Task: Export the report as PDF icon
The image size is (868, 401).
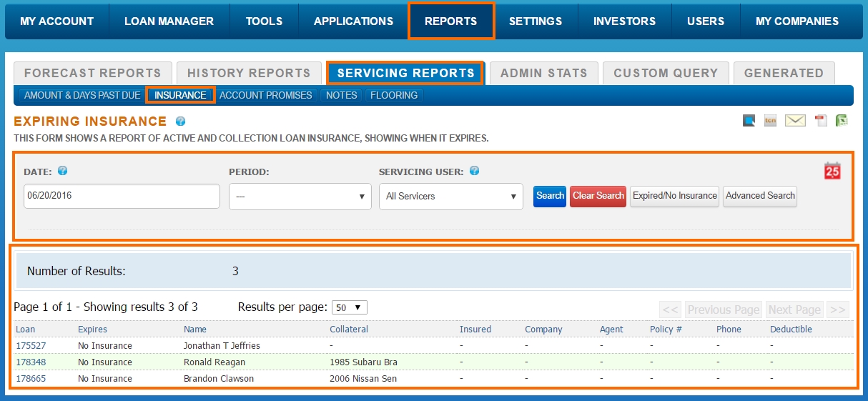Action: (821, 121)
